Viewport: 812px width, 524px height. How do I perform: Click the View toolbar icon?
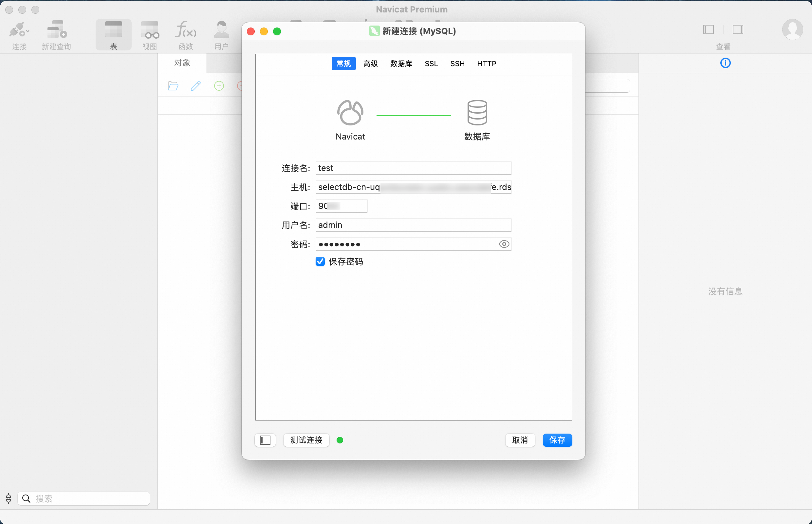point(150,30)
